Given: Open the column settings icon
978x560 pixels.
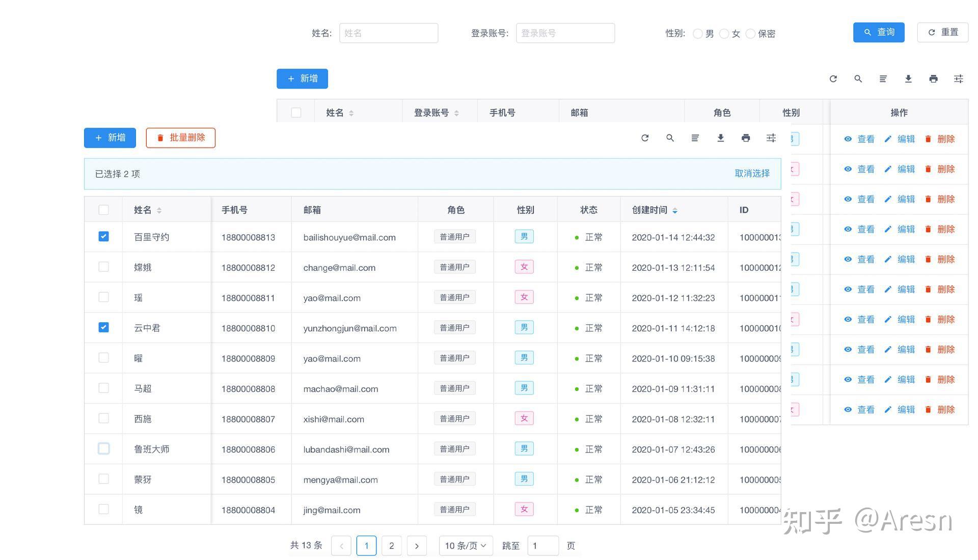Looking at the screenshot, I should (771, 137).
